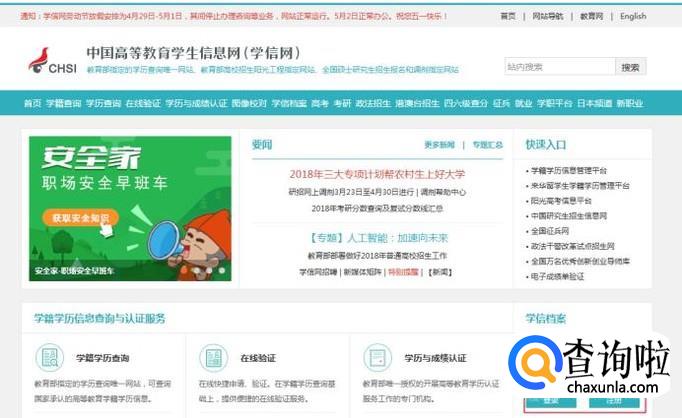
Task: Open 学籍学历查询 service icon
Action: (50, 358)
